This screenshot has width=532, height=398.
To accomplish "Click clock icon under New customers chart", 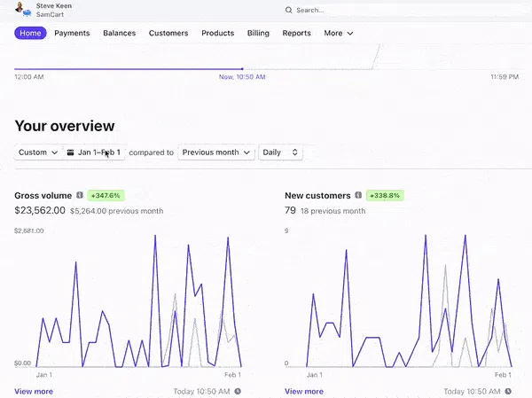I will point(508,391).
